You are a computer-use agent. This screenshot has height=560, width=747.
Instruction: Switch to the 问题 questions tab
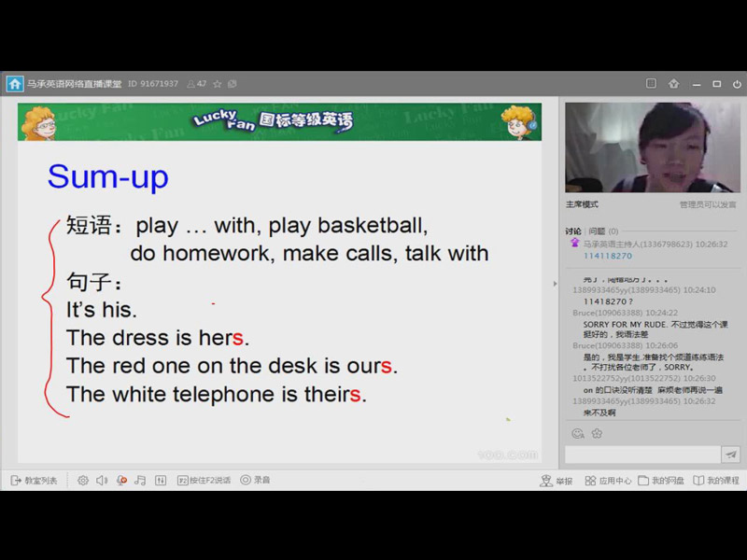(598, 231)
